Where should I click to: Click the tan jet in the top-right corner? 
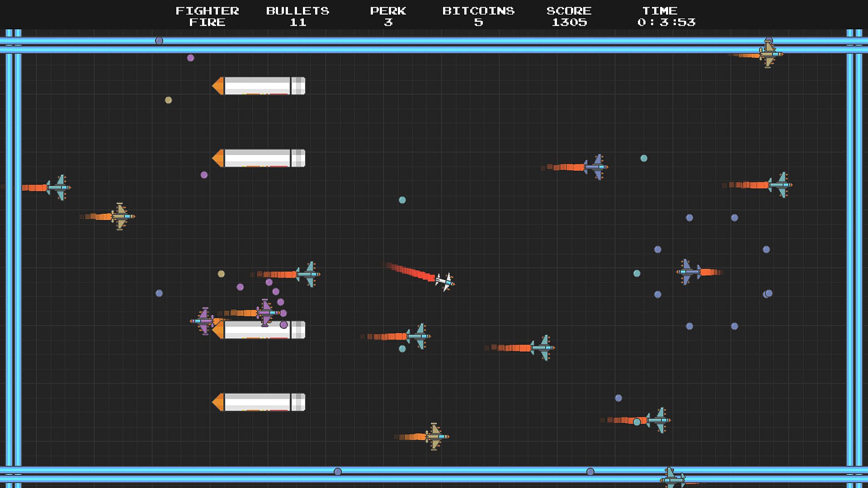pyautogui.click(x=769, y=54)
